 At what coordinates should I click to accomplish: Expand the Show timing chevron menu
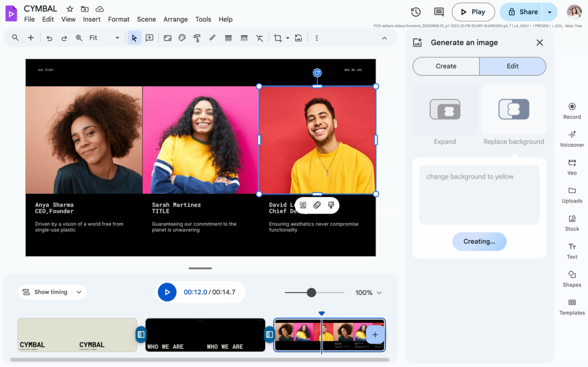point(79,292)
